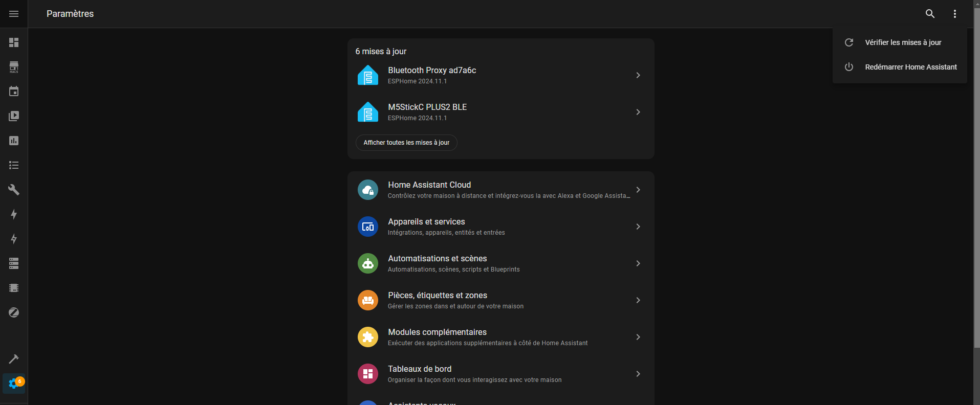Open Automatisations et scènes chevron arrow

point(638,263)
